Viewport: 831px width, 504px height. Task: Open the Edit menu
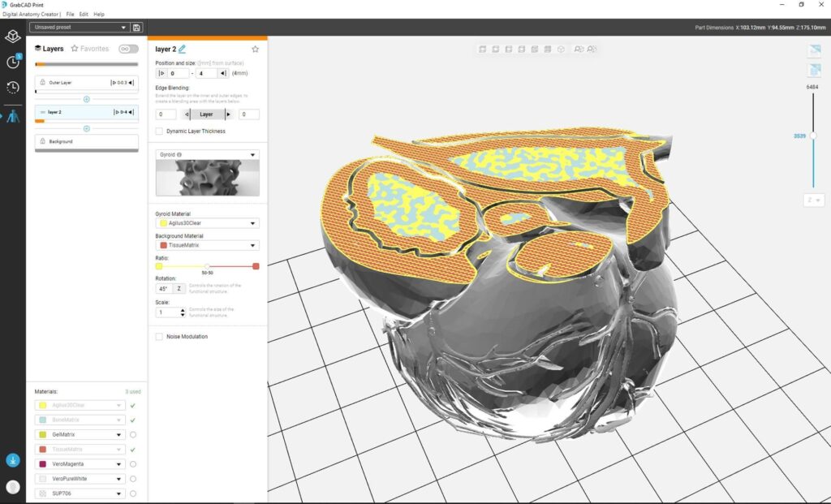point(84,14)
